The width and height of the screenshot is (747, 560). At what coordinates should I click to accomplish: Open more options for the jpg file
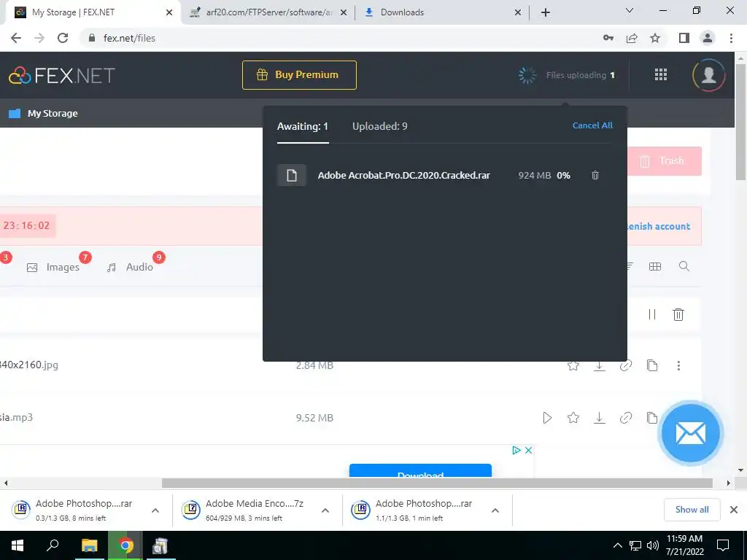pyautogui.click(x=678, y=366)
